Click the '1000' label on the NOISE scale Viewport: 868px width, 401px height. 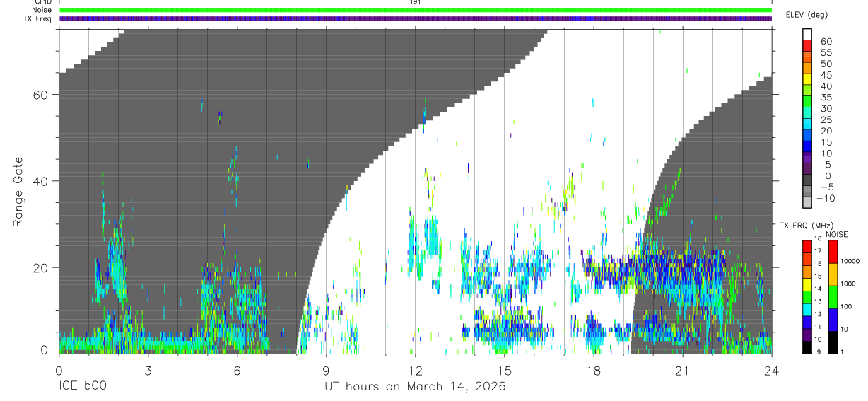pos(848,284)
